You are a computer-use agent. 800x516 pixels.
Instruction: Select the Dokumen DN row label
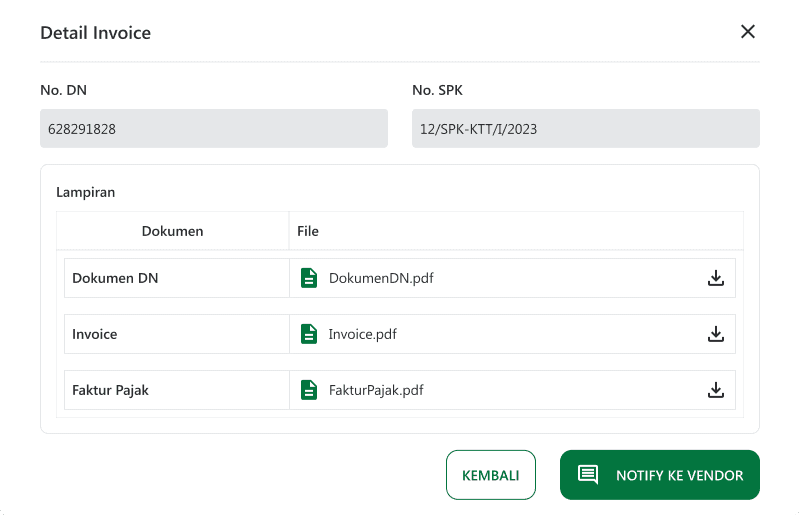[x=115, y=278]
